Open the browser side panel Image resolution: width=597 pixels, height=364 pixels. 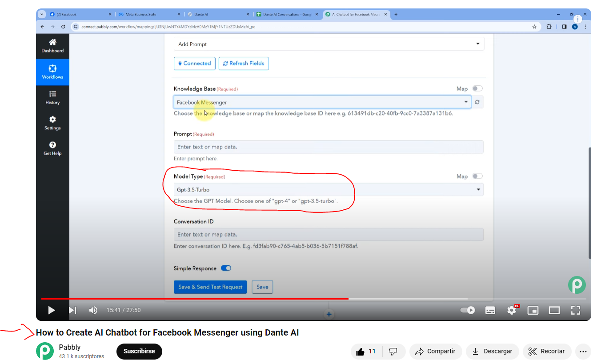click(x=564, y=27)
